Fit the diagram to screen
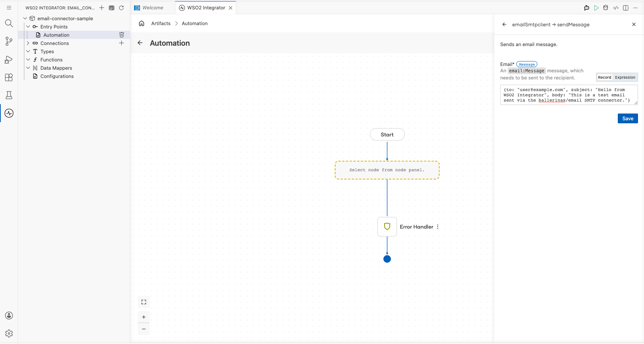 pos(144,302)
